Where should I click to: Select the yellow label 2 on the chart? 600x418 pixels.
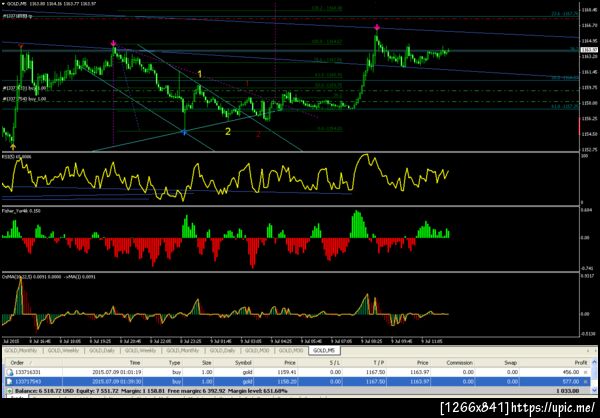[x=228, y=132]
